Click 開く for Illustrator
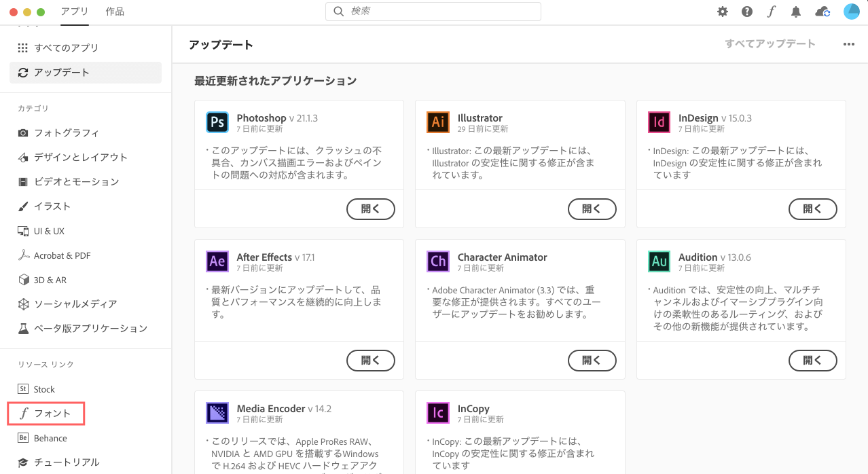 (x=592, y=209)
